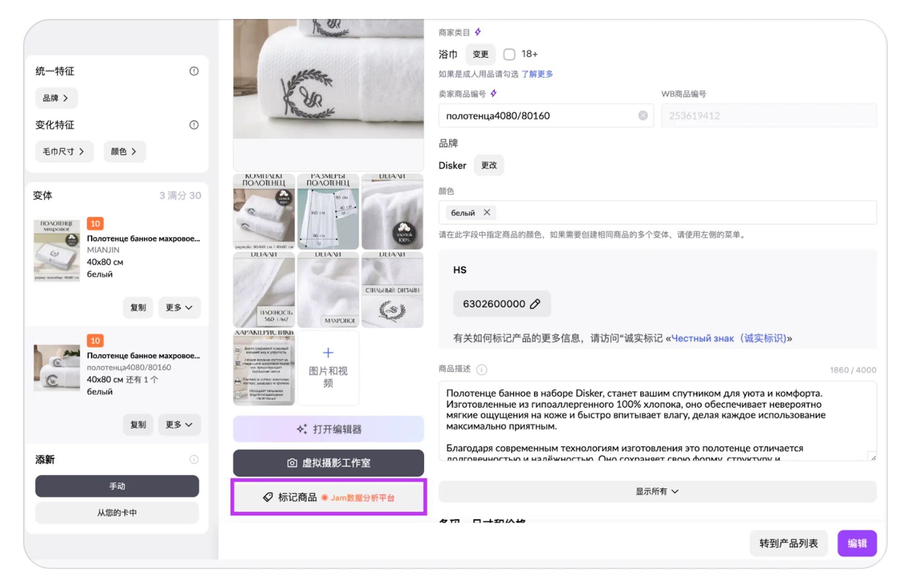Clear the seller article number field
Screen dimensions: 911x588
click(x=643, y=116)
